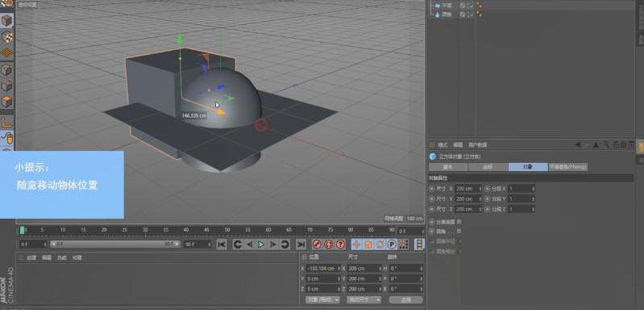
Task: Jump to previous keyframe button
Action: click(x=238, y=245)
